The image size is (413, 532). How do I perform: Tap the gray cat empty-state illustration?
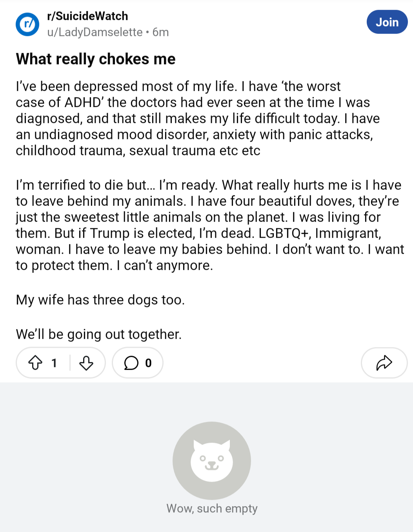tap(212, 461)
